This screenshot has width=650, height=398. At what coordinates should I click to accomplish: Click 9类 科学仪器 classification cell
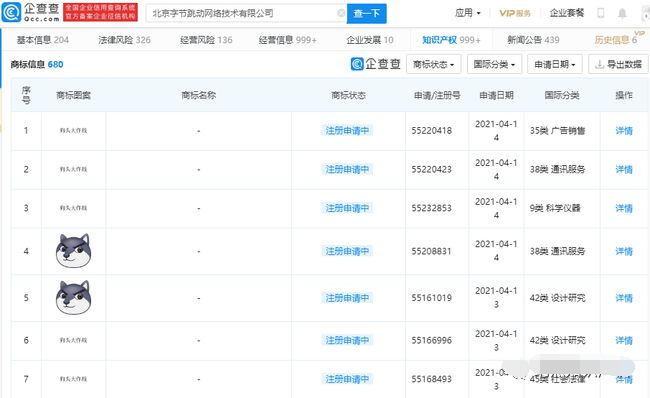[555, 208]
